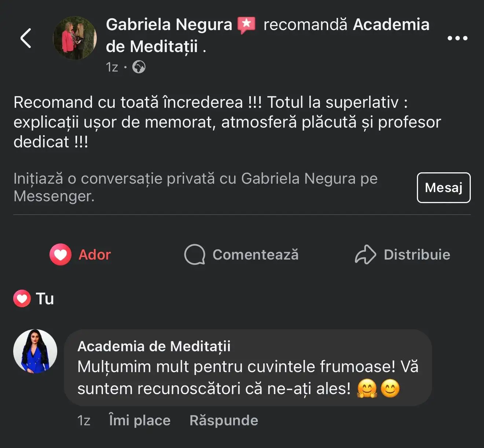The image size is (484, 448).
Task: Click the Distribuie label
Action: click(x=417, y=255)
